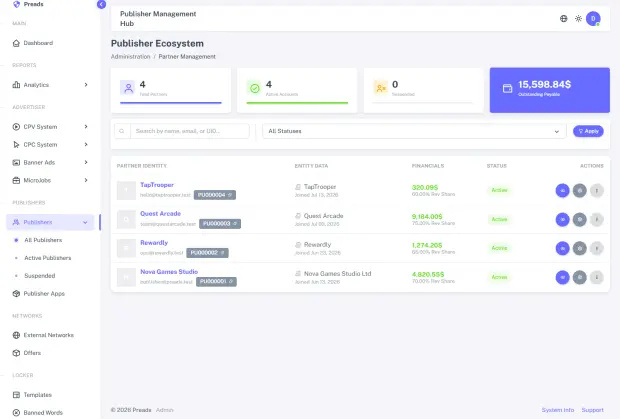Copy UID badge PU000003
Viewport: 620px width, 419px height.
click(220, 224)
